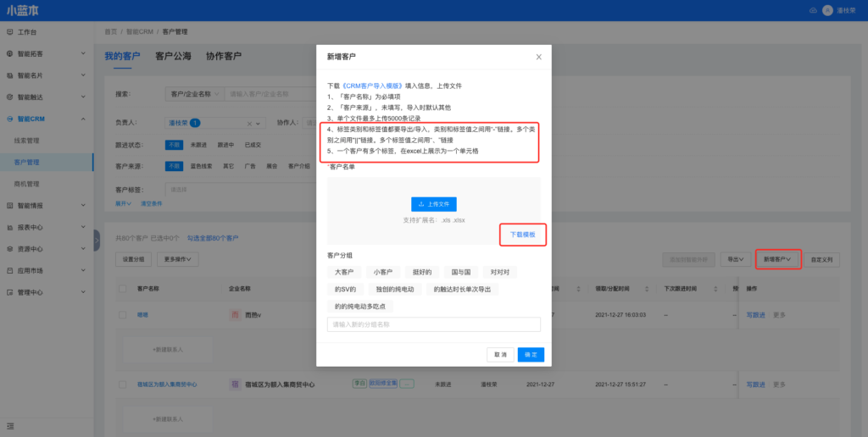Check the checkbox for the first customer row

coord(122,315)
